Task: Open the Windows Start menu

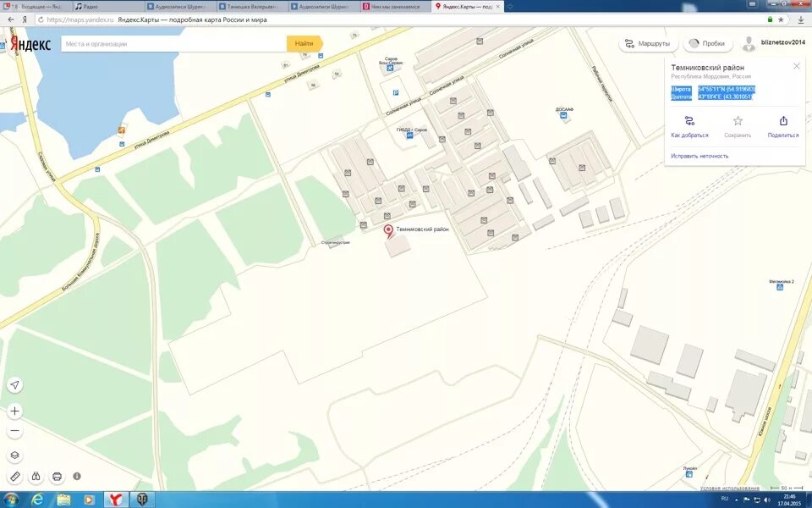Action: (x=10, y=500)
